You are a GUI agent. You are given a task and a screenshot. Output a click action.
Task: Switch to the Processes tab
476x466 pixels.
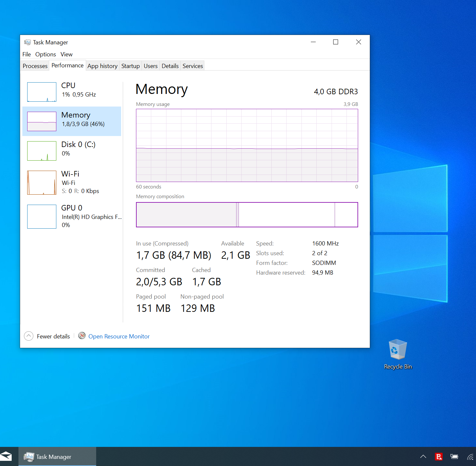[35, 66]
